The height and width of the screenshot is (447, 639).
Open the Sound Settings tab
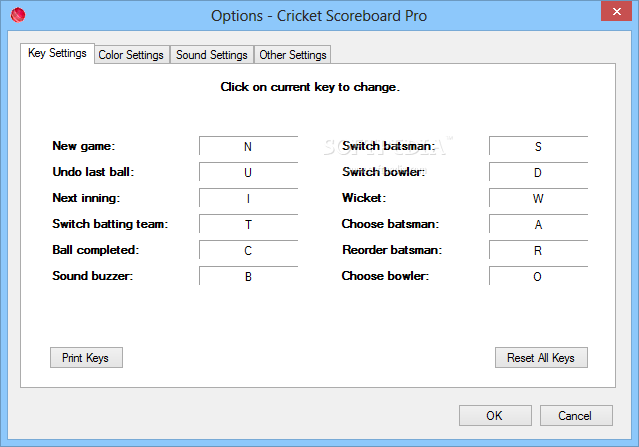(x=212, y=55)
